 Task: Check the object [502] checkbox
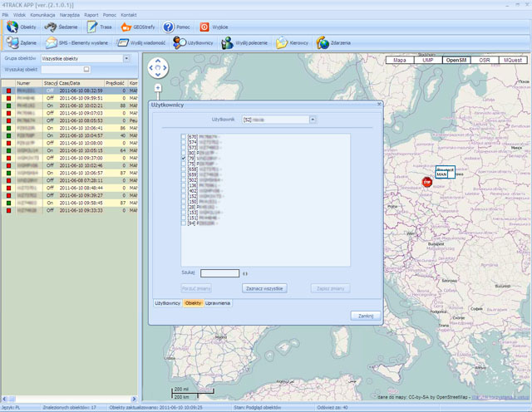pos(184,180)
